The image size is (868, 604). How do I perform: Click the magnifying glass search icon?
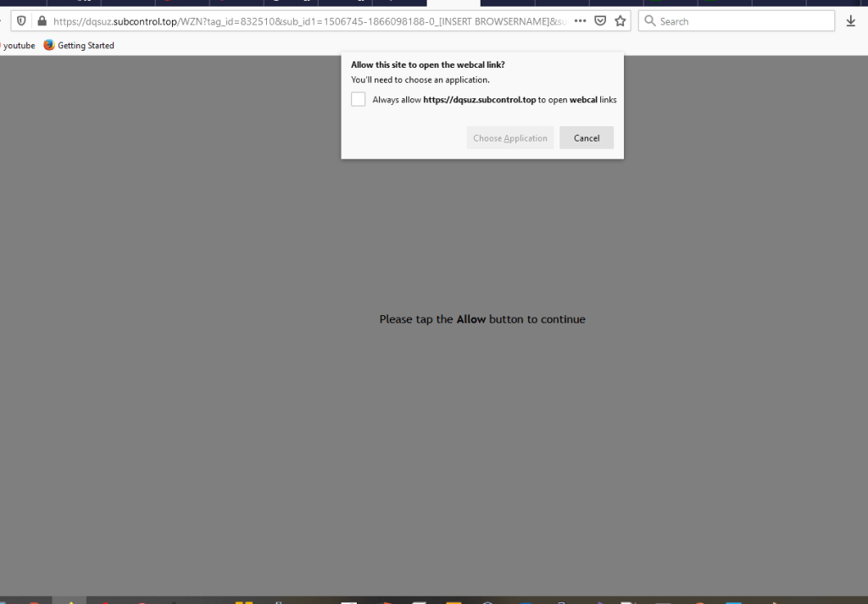click(x=650, y=21)
